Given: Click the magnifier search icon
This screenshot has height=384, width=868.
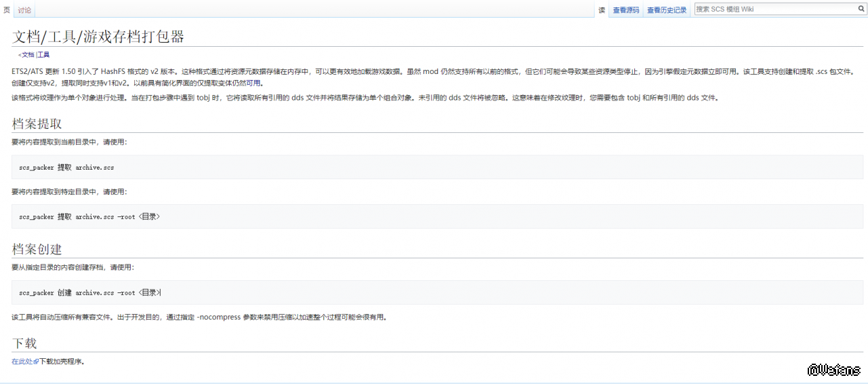Looking at the screenshot, I should 861,9.
